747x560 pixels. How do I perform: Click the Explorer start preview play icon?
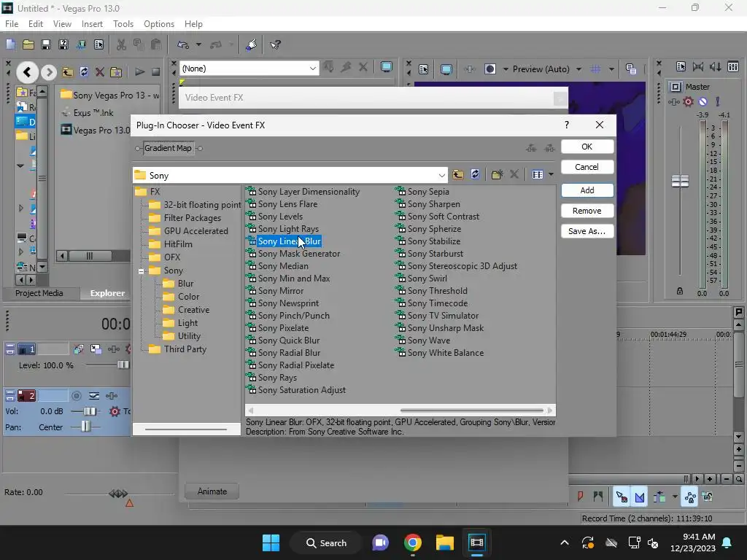click(x=139, y=72)
